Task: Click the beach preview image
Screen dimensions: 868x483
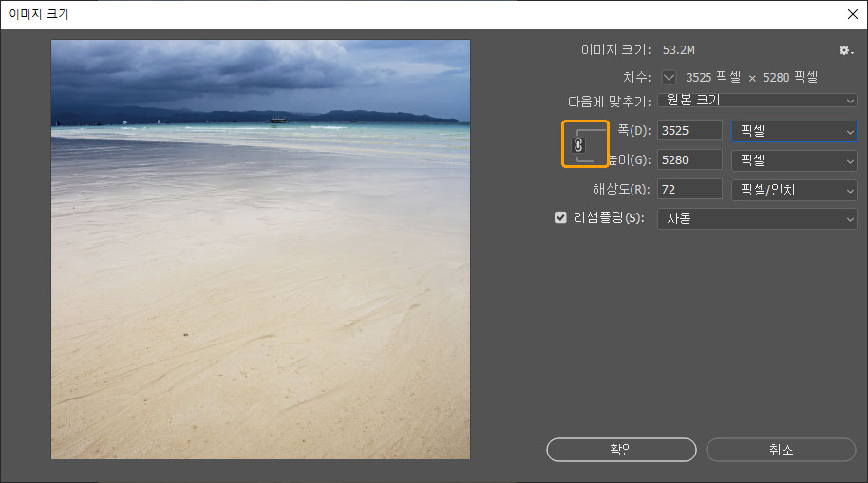Action: click(x=261, y=250)
